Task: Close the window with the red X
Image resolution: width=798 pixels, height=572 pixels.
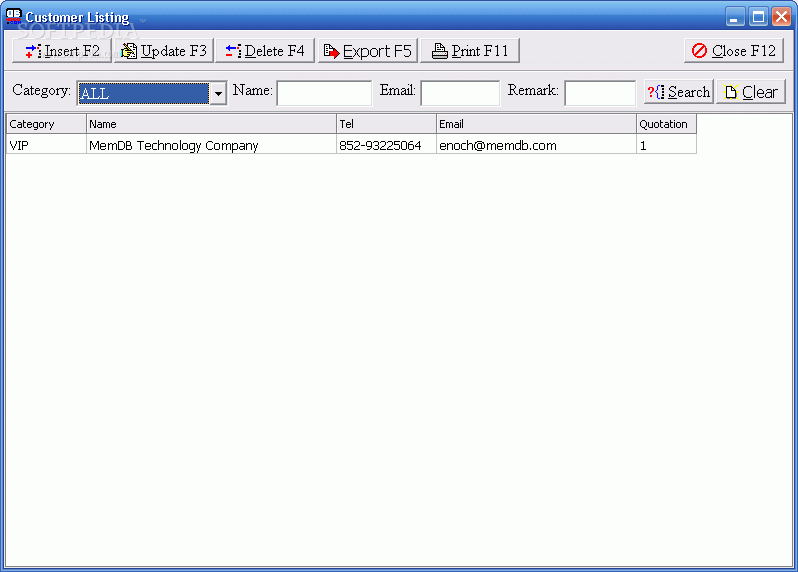Action: pos(781,17)
